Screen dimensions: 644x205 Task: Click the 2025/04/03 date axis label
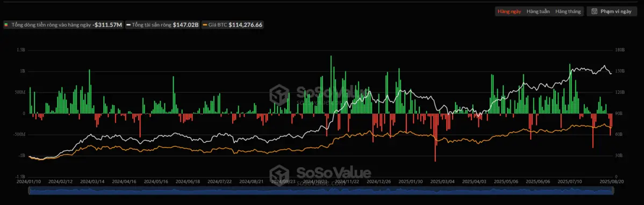pyautogui.click(x=474, y=181)
